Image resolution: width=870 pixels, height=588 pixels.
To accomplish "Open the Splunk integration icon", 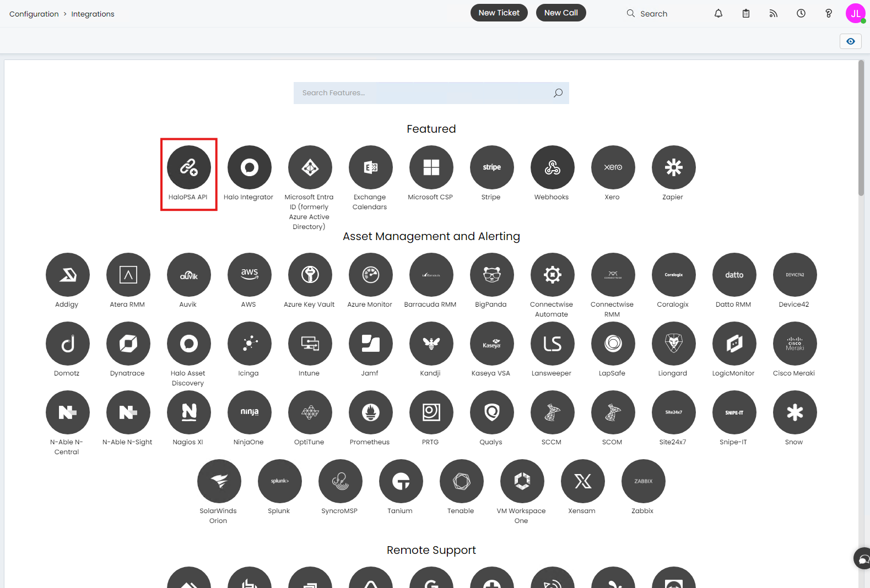I will coord(279,481).
